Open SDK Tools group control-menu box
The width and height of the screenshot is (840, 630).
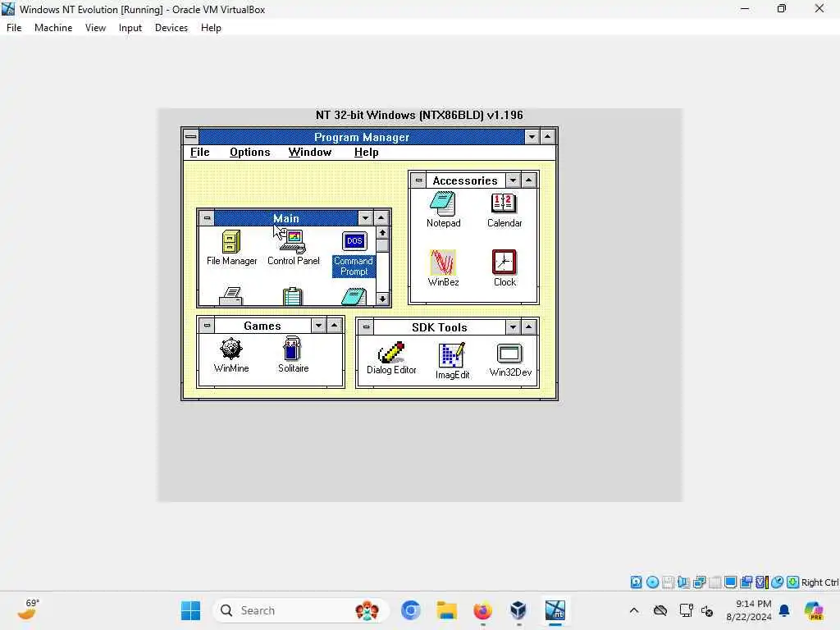[366, 326]
